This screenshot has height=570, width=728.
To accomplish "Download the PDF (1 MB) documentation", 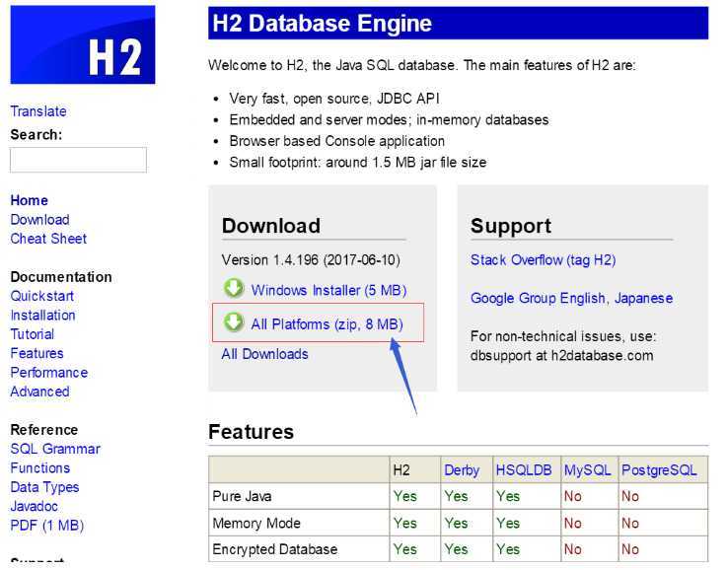I will 47,526.
